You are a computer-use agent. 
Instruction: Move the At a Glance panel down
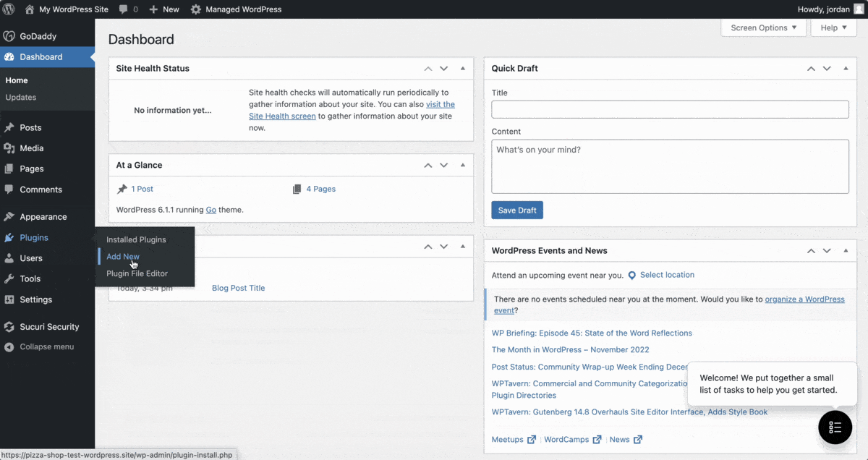444,166
